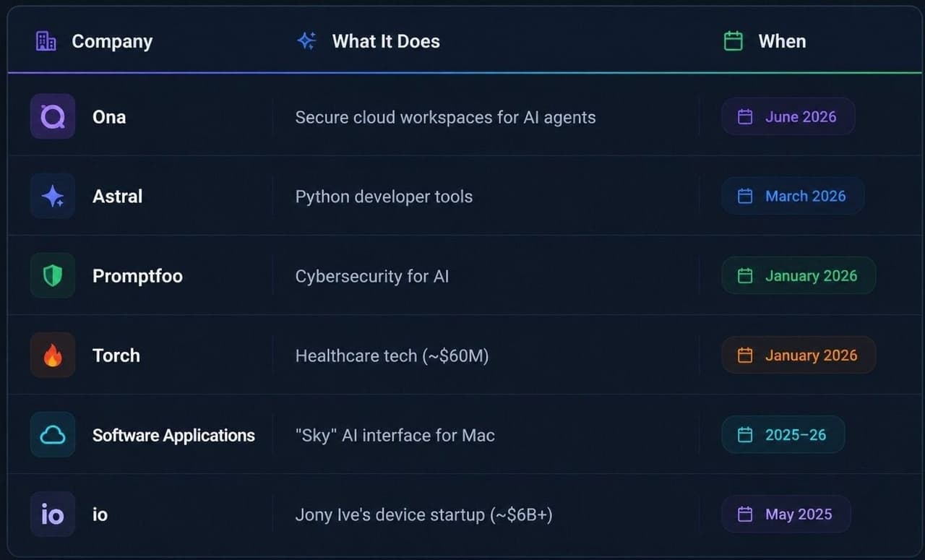Viewport: 925px width, 560px height.
Task: Click "Jony Ive's device startup (~$6B+)"
Action: [x=424, y=514]
